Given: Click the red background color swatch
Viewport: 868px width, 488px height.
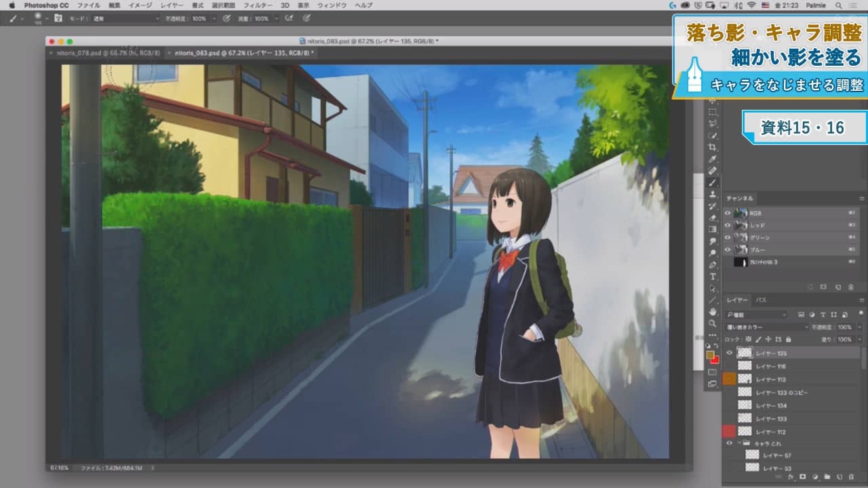Looking at the screenshot, I should pos(715,360).
